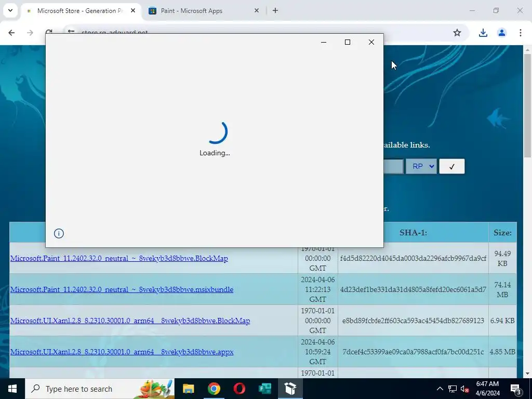Viewport: 532px width, 399px height.
Task: Open the Windows Start menu
Action: 12,389
